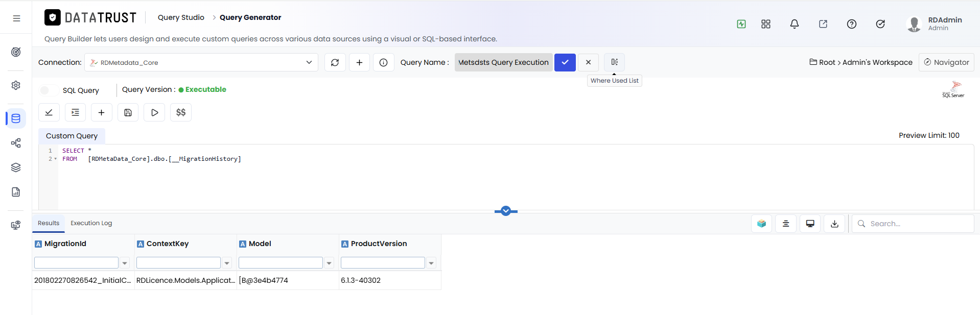980x315 pixels.
Task: Select the Custom Query tab
Action: [72, 136]
